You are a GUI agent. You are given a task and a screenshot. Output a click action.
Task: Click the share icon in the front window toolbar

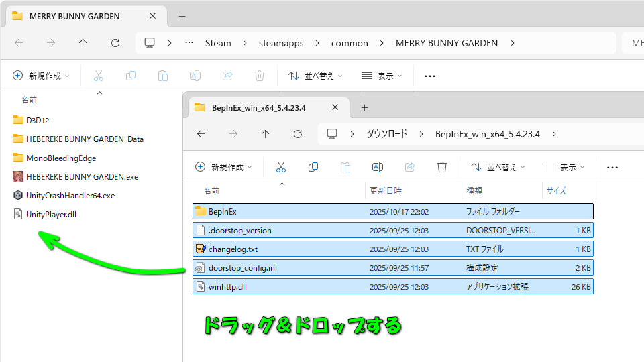coord(410,167)
